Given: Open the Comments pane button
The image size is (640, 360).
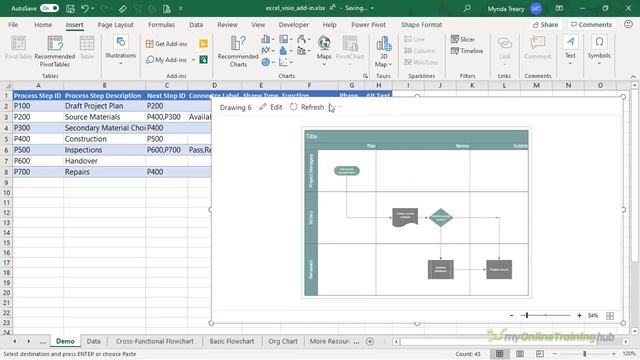Looking at the screenshot, I should pos(591,24).
